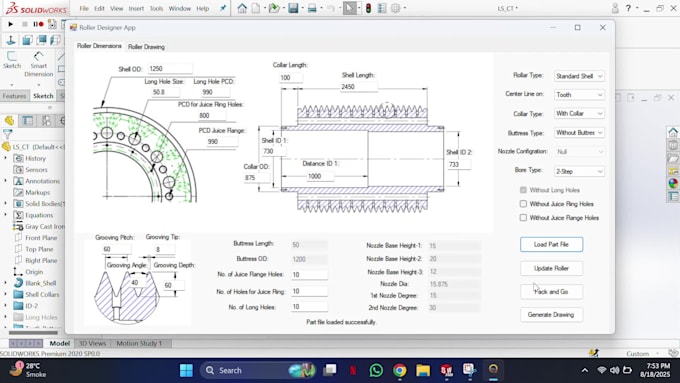680x383 pixels.
Task: Open Netflix from the taskbar
Action: [353, 370]
